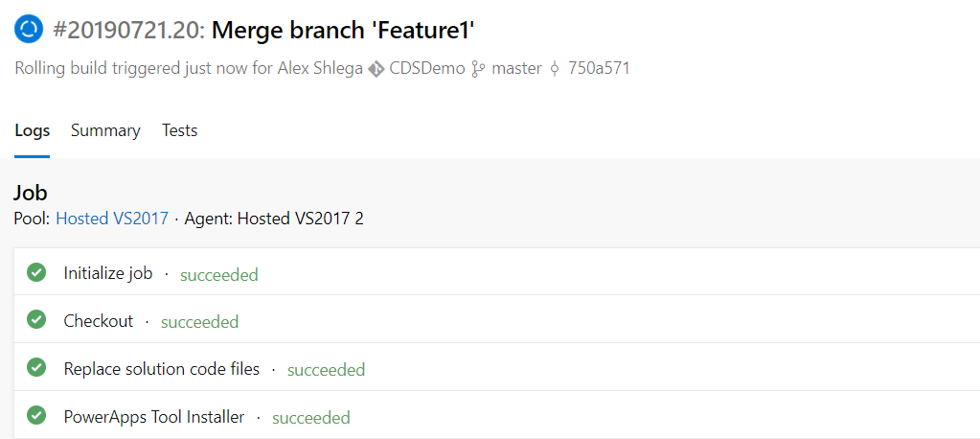Select the Logs tab
The image size is (980, 439).
[x=33, y=130]
